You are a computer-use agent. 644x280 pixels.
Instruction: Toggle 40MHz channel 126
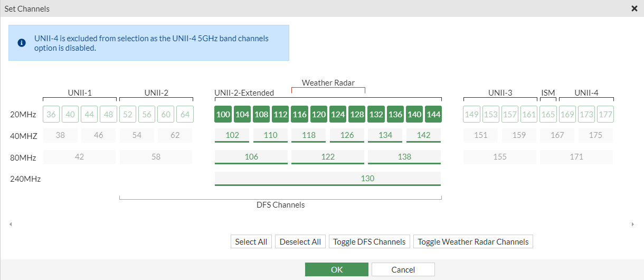pyautogui.click(x=347, y=135)
